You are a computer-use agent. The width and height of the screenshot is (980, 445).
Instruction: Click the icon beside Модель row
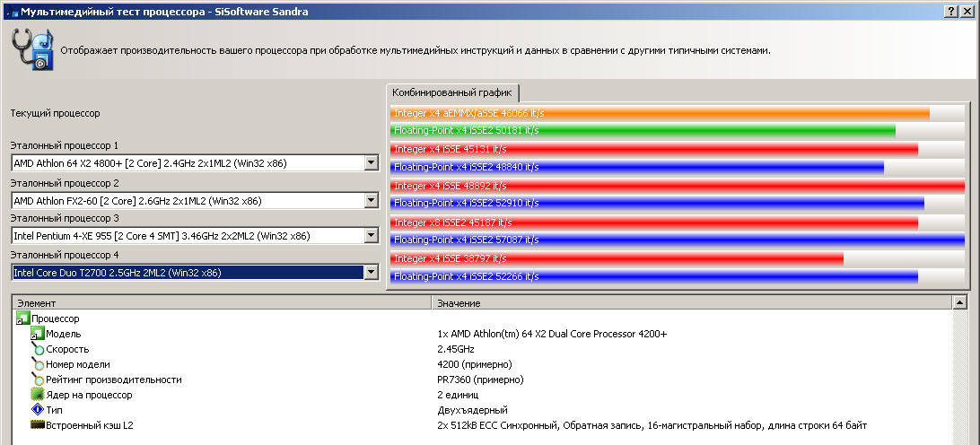pos(38,334)
